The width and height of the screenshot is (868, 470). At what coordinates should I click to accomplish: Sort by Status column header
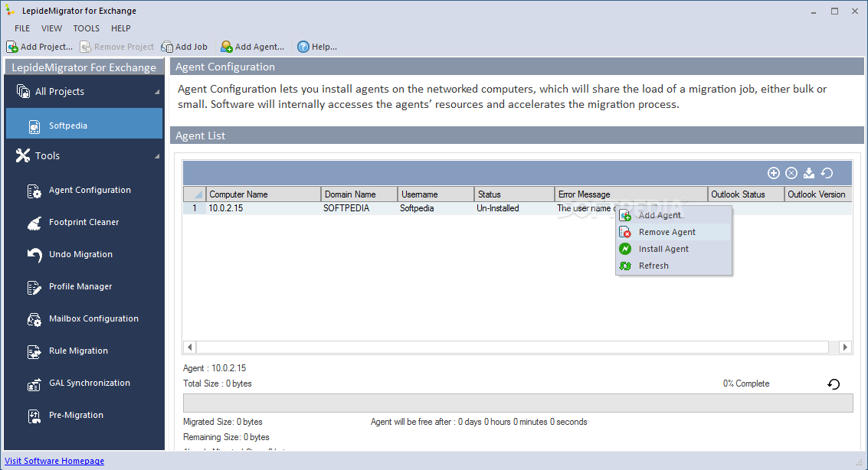(x=515, y=194)
